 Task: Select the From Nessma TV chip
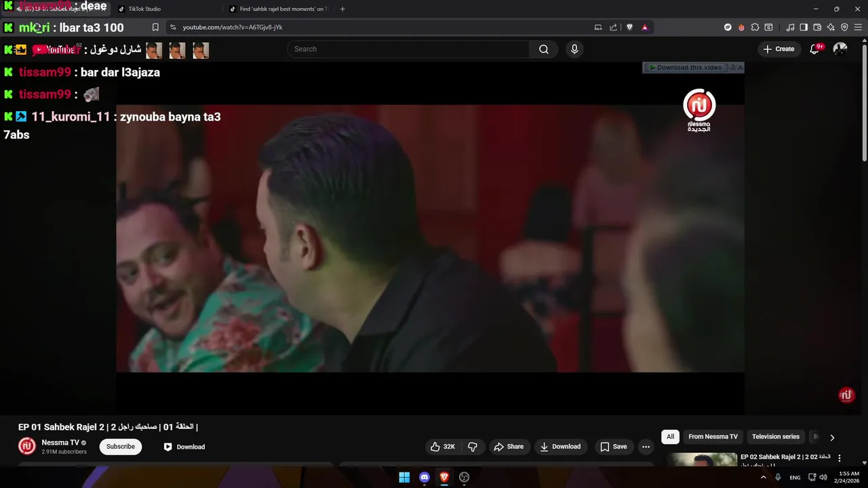click(713, 436)
